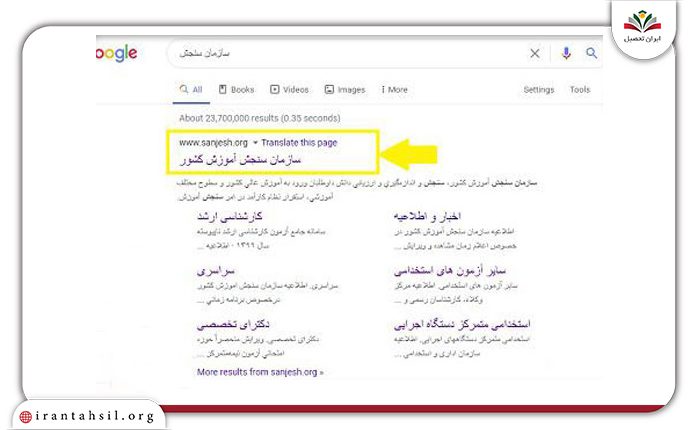700x430 pixels.
Task: Open the سایر آزمون های استخدامی sitelink
Action: (450, 271)
